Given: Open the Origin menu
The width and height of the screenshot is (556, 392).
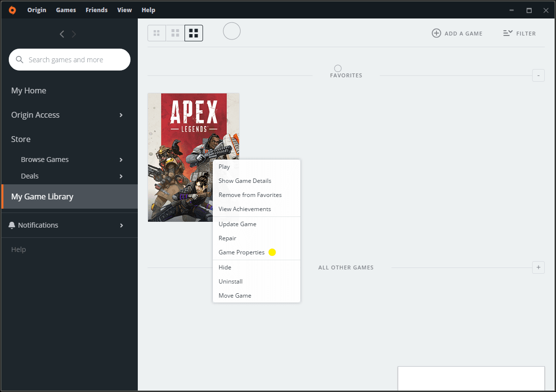Looking at the screenshot, I should pos(37,10).
